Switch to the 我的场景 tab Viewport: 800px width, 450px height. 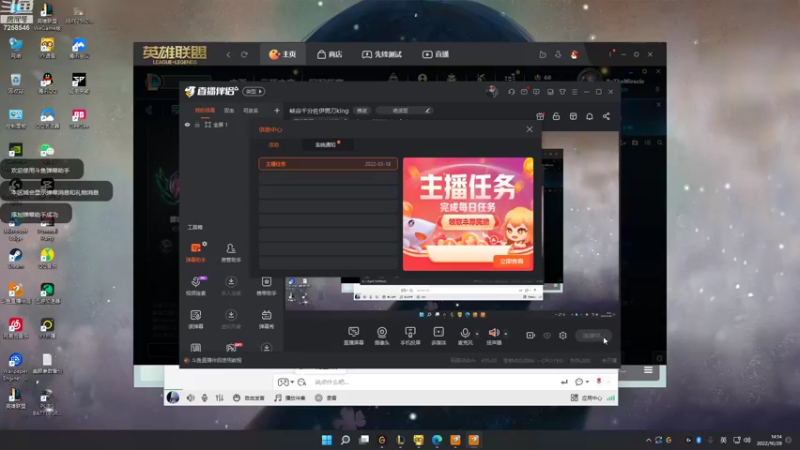205,110
